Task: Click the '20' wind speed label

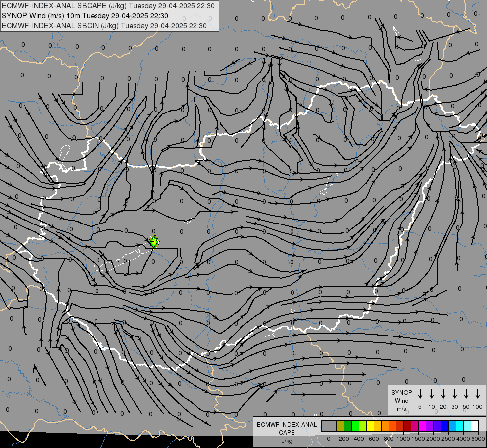Action: click(x=443, y=407)
